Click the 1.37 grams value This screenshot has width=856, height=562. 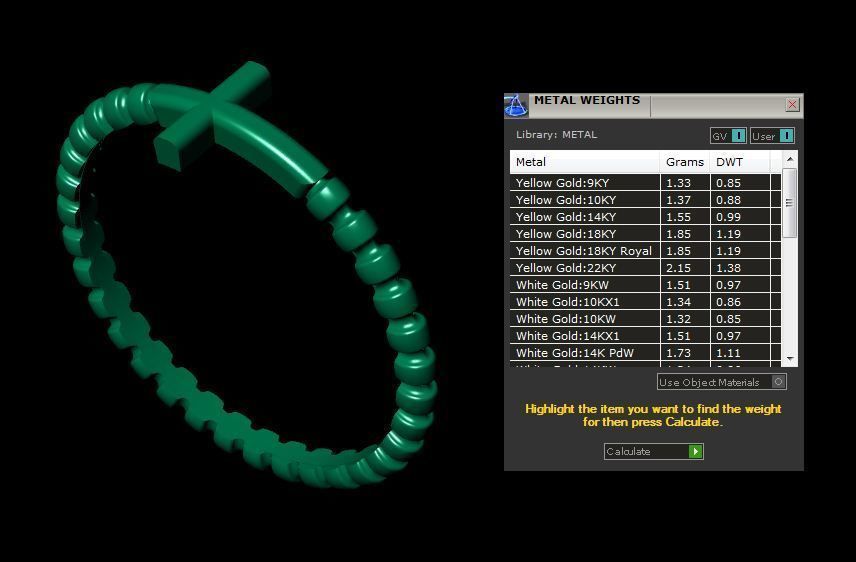679,200
